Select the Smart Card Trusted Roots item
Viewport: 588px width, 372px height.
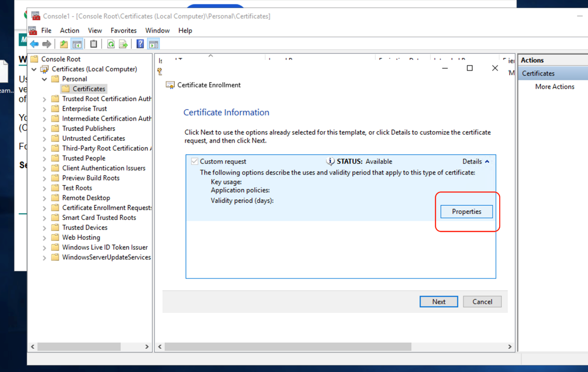(x=99, y=218)
